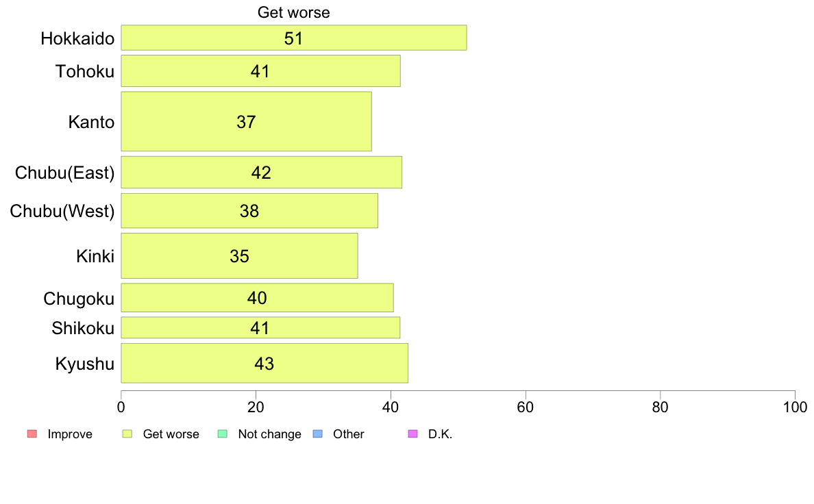The height and width of the screenshot is (504, 814).
Task: Select the Tohoku bar showing 41
Action: point(260,71)
